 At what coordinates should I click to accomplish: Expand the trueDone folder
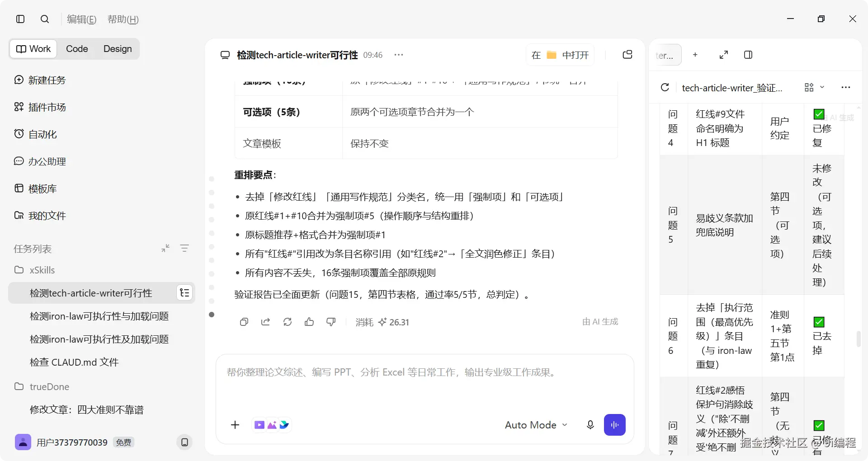click(42, 386)
